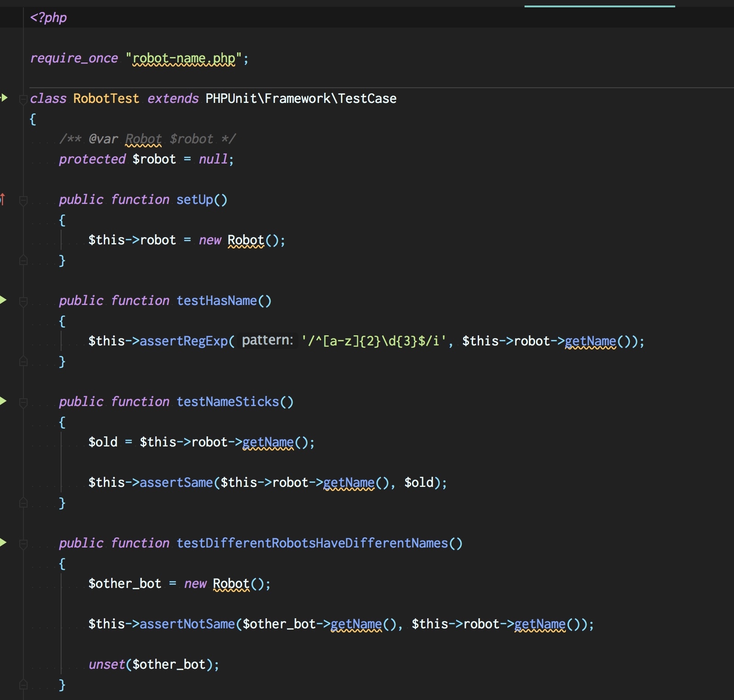Run the RobotTest class from the gutter
The height and width of the screenshot is (700, 734).
tap(4, 97)
